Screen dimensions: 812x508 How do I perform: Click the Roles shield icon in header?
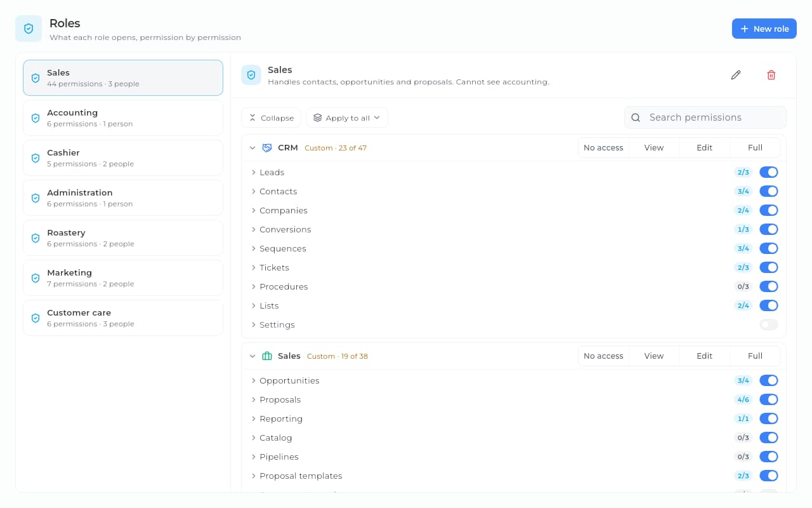29,29
